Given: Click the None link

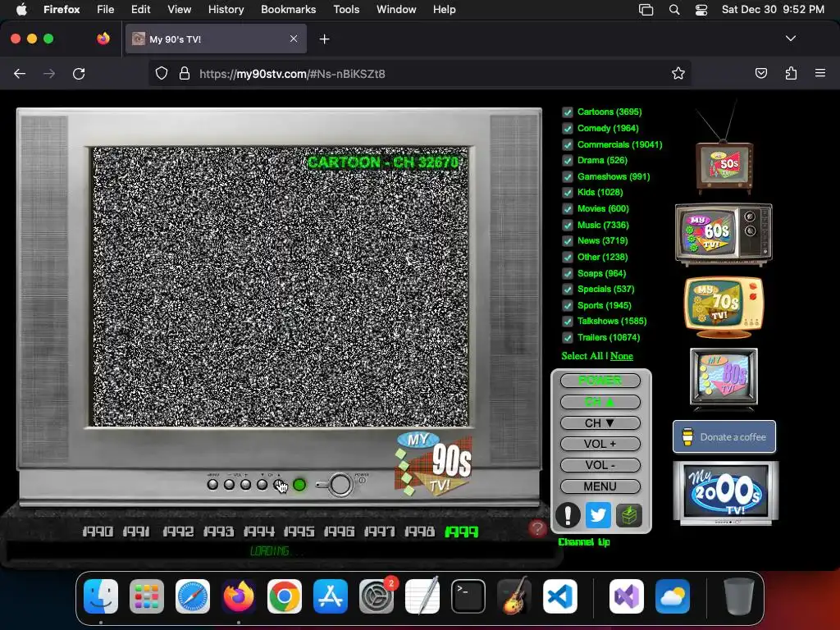Looking at the screenshot, I should click(x=622, y=356).
